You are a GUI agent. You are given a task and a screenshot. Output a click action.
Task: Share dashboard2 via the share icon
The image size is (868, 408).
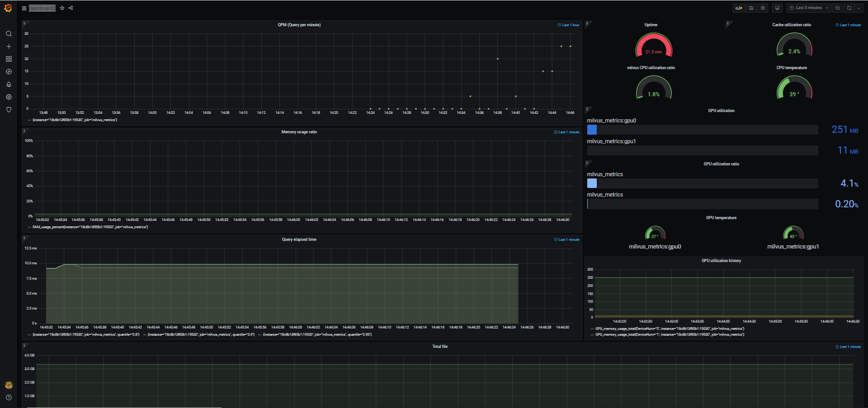[71, 8]
